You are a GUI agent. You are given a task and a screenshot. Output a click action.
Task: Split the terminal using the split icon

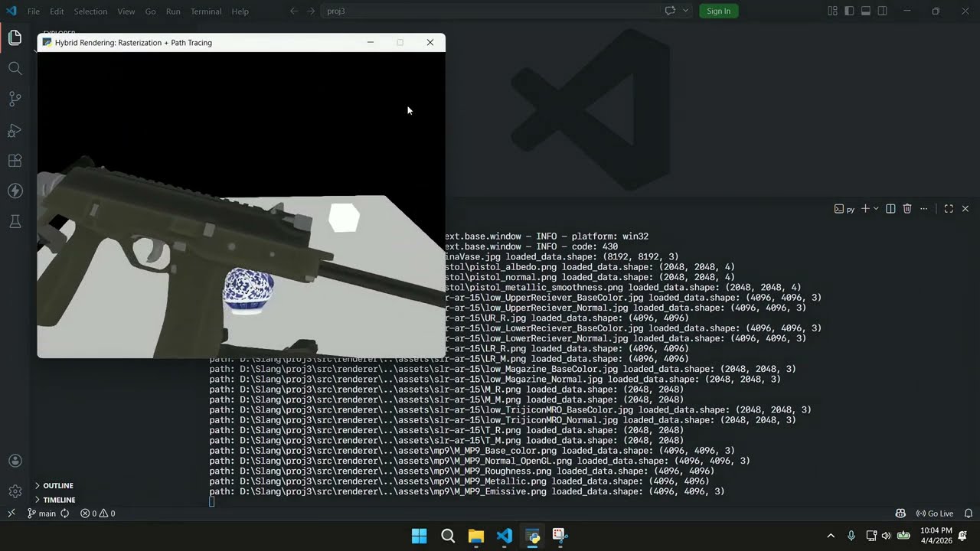click(890, 208)
